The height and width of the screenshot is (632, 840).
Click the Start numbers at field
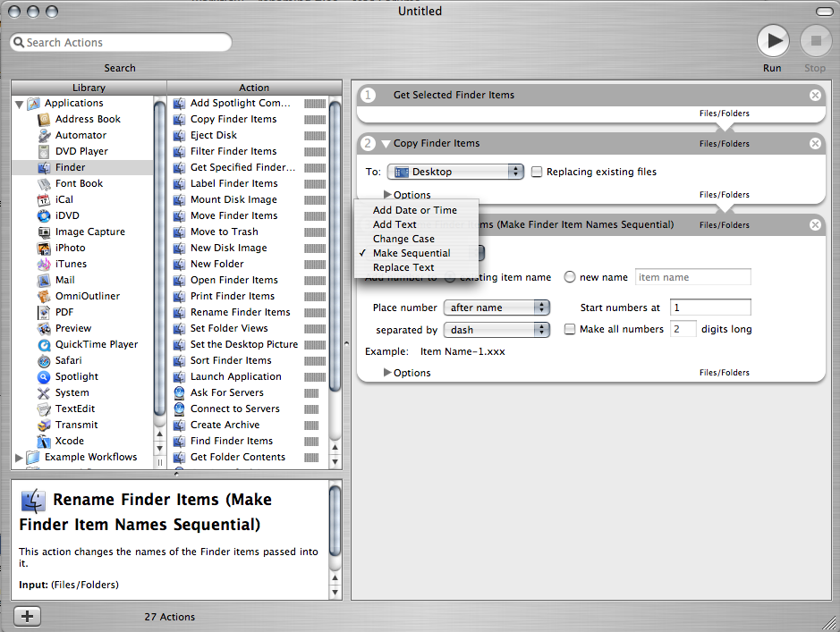tap(710, 308)
